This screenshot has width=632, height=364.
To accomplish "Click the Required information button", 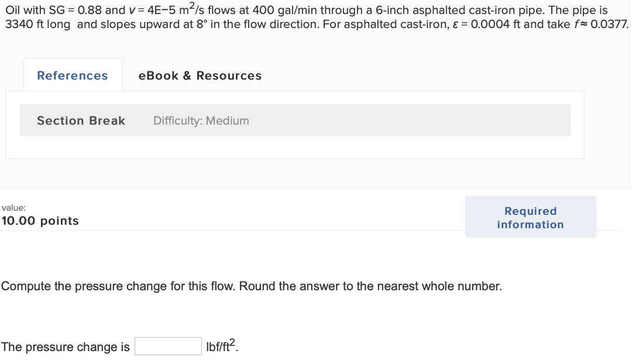I will tap(530, 217).
